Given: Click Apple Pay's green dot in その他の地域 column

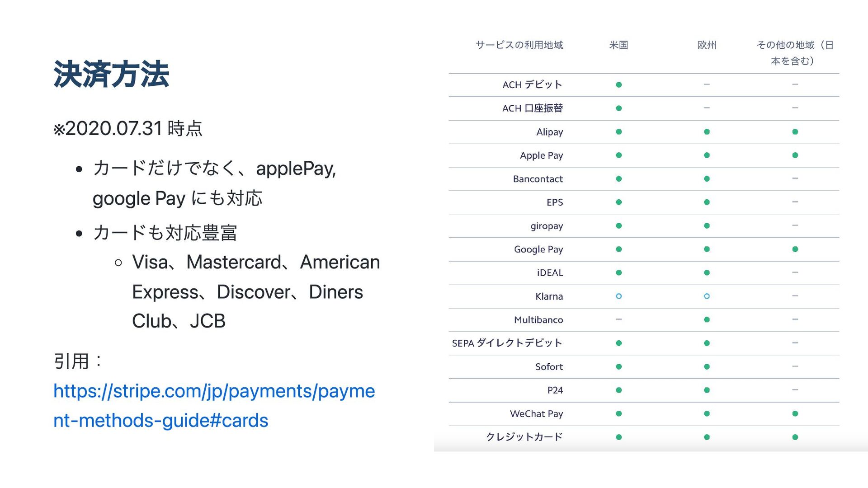Looking at the screenshot, I should point(795,155).
